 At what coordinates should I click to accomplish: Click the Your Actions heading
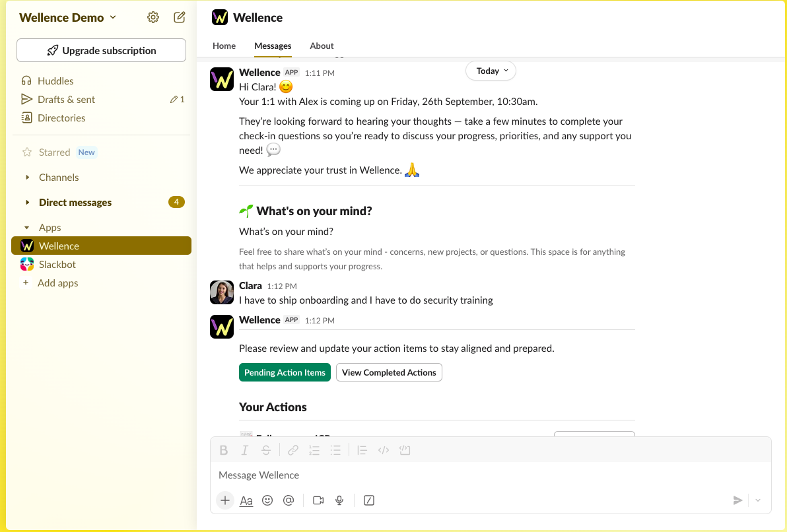[x=273, y=407]
